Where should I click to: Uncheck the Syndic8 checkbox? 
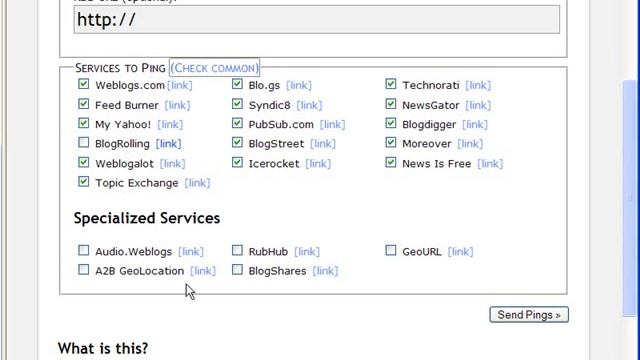[237, 104]
